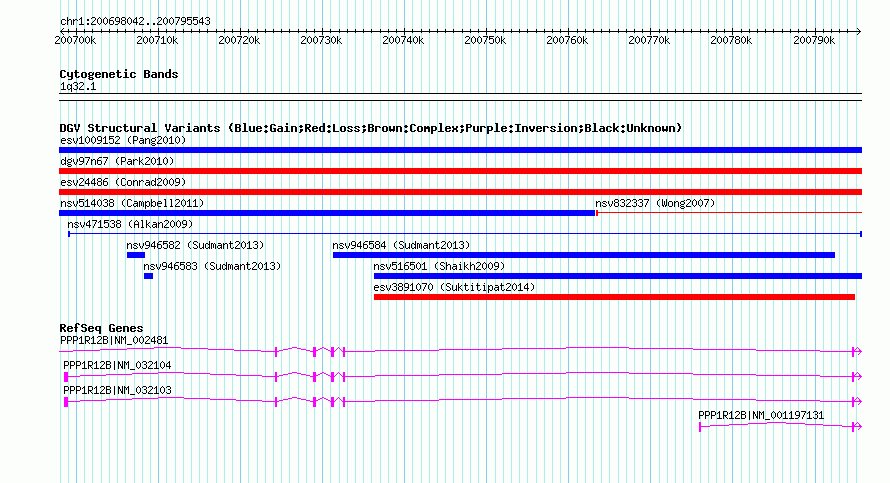Image resolution: width=890 pixels, height=483 pixels.
Task: Click the tiny nsv946583 (Sudmant2013) blue block
Action: 148,276
